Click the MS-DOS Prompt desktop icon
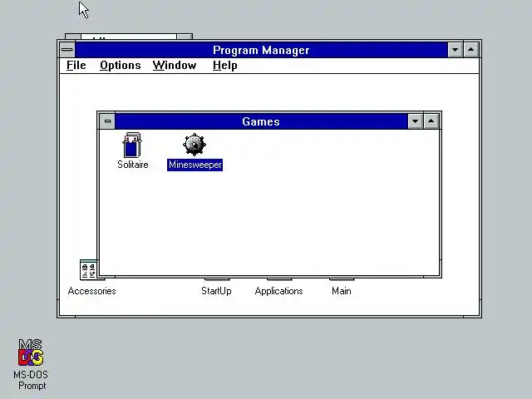This screenshot has width=532, height=399. pos(31,352)
